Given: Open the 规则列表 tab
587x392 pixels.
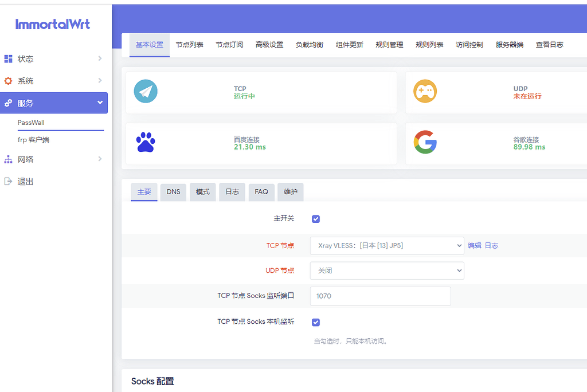Looking at the screenshot, I should [430, 45].
